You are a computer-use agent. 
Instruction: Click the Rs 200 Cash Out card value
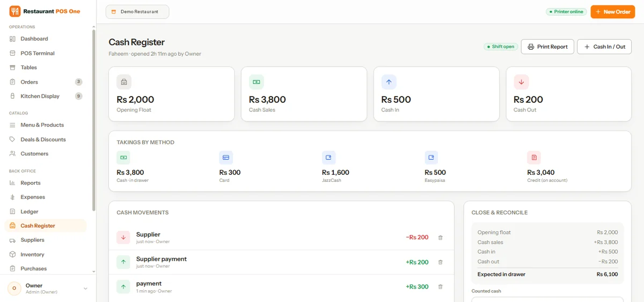[528, 100]
